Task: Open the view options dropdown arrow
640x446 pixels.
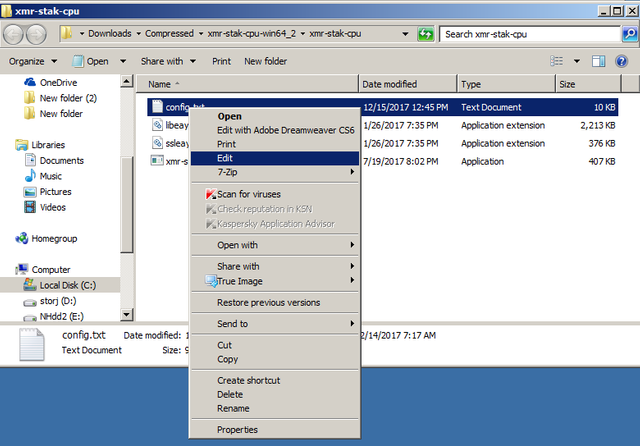Action: pyautogui.click(x=576, y=61)
